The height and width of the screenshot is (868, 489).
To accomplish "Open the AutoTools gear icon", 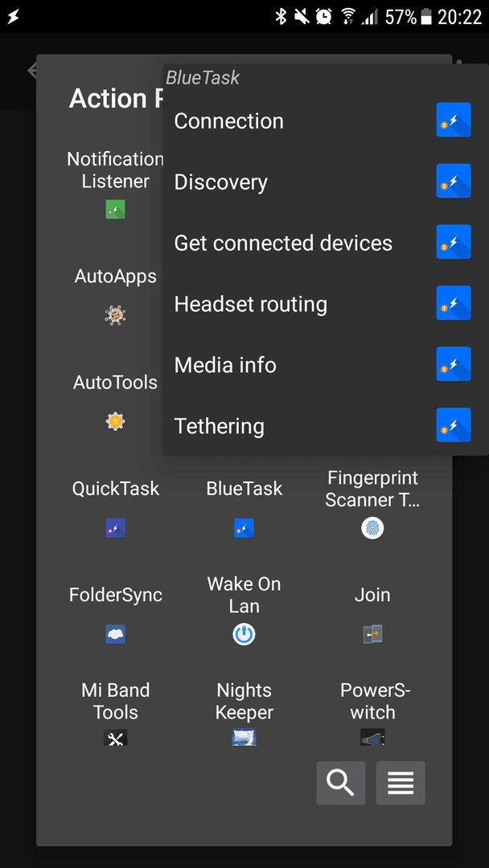I will [116, 421].
